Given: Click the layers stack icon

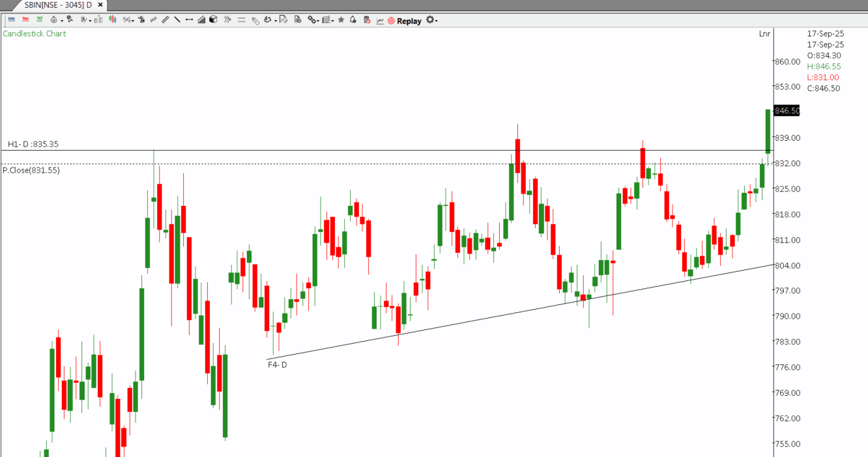Looking at the screenshot, I should 268,20.
